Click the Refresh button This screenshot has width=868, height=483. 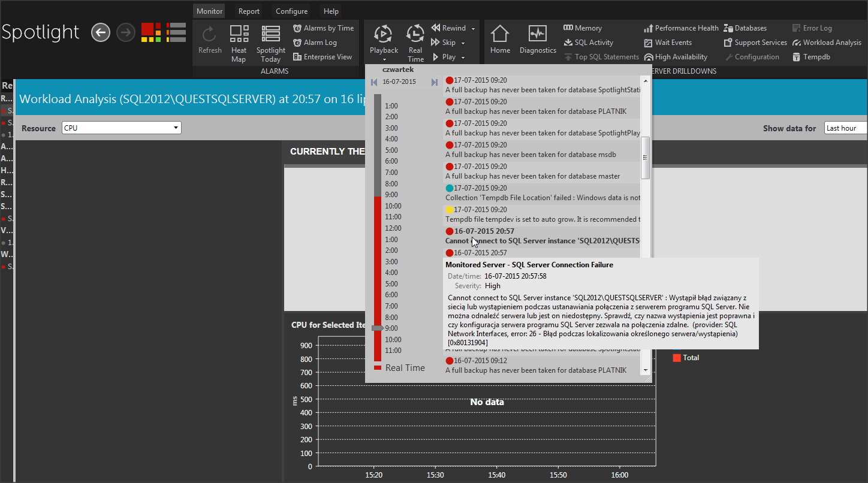(210, 40)
